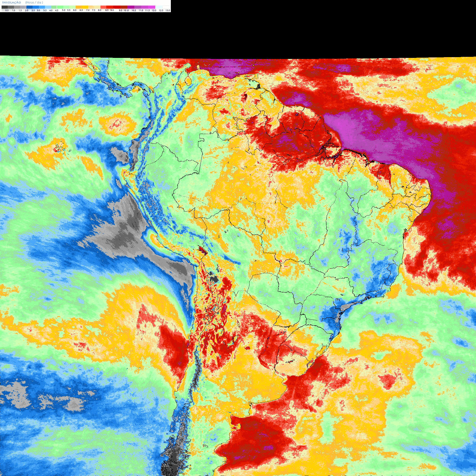Viewport: 476px width, 476px height.
Task: Click the '7.5' legend value
Action: click(x=94, y=10)
